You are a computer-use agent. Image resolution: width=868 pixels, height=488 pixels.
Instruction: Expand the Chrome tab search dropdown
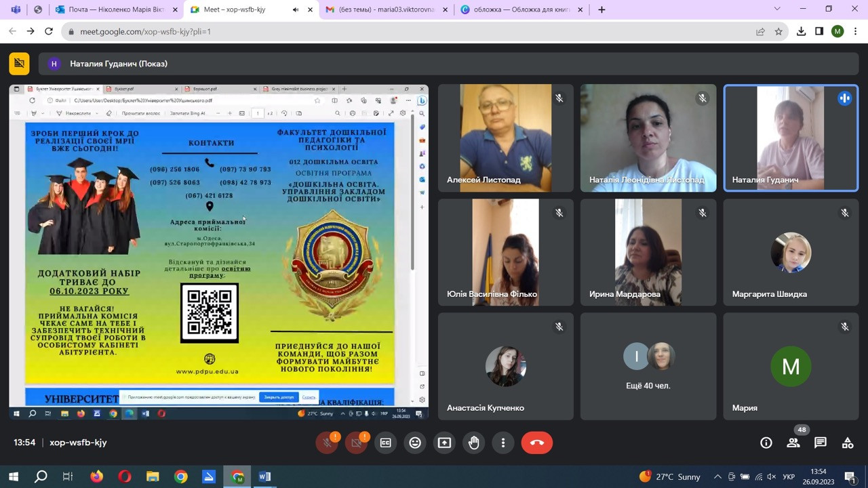tap(777, 9)
